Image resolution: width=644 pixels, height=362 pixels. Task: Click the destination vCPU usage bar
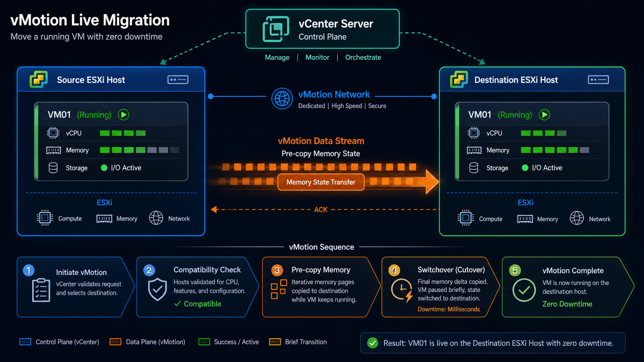543,133
